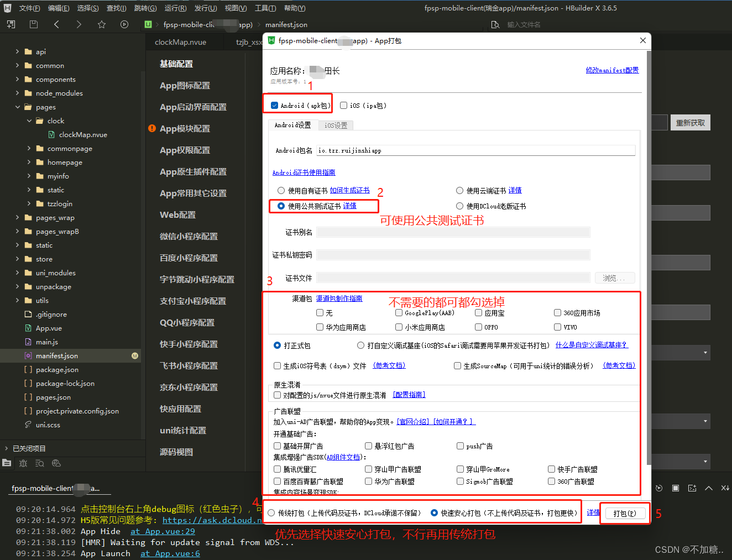Uncheck the Android (apk包) checkbox
Image resolution: width=732 pixels, height=560 pixels.
click(275, 105)
